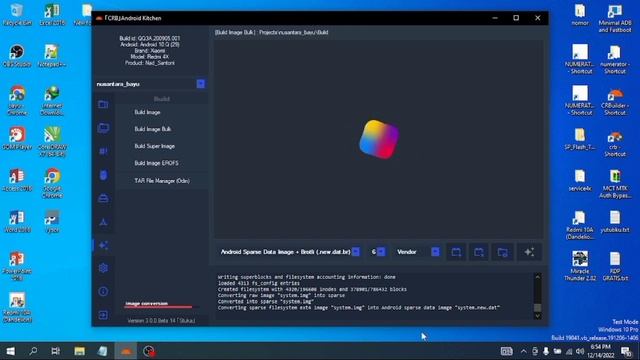Click the folder-with-gear icon in toolbar
This screenshot has width=640, height=360.
[x=503, y=252]
